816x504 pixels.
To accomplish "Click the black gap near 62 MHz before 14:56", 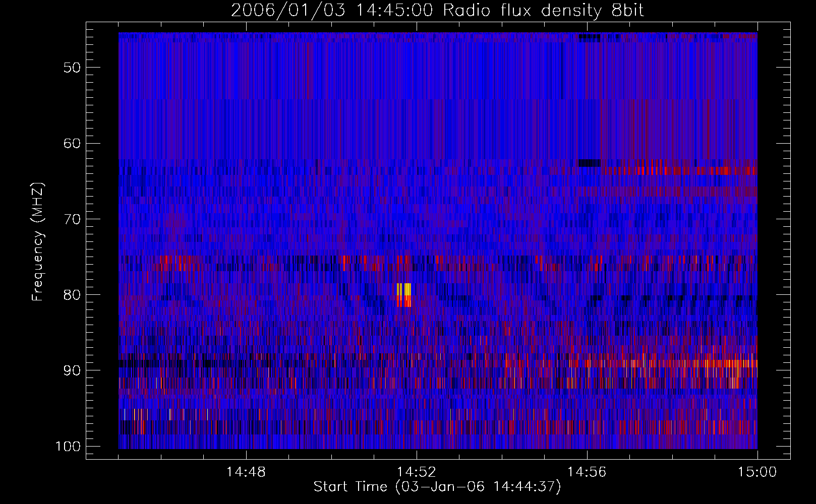I will coord(589,163).
